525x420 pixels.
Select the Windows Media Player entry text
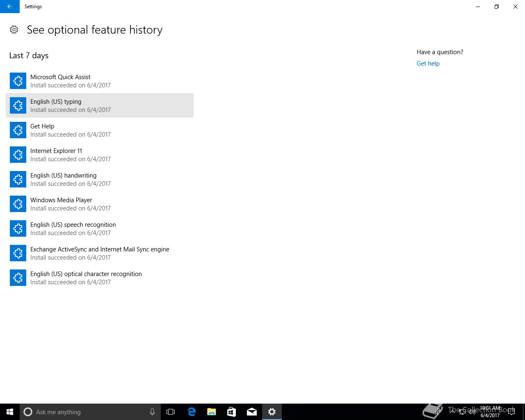(61, 200)
